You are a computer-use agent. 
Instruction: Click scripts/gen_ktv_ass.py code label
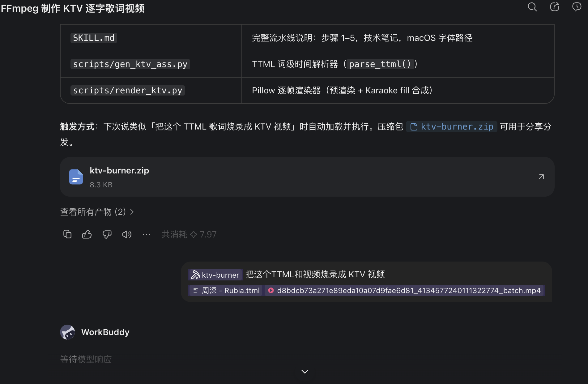(130, 64)
